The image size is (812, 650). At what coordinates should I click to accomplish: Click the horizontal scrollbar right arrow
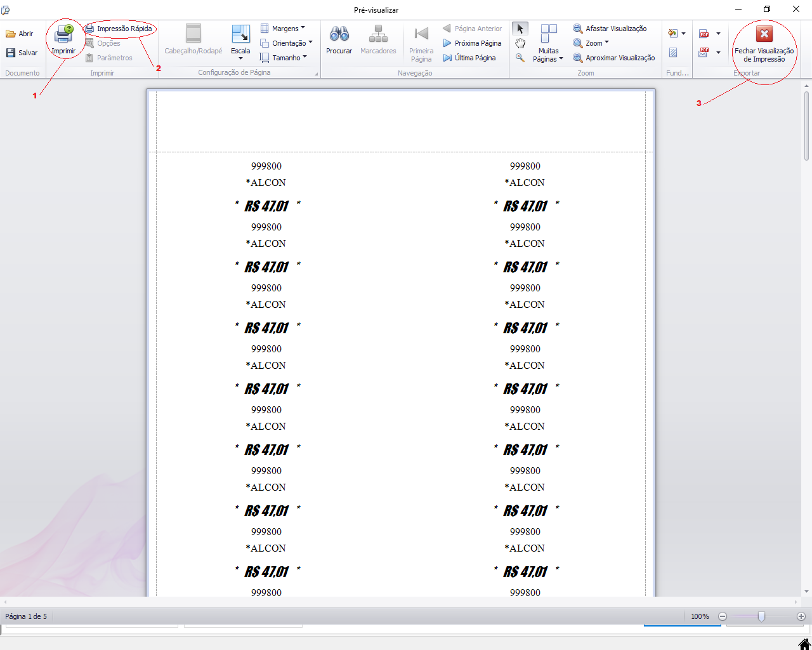tap(797, 602)
